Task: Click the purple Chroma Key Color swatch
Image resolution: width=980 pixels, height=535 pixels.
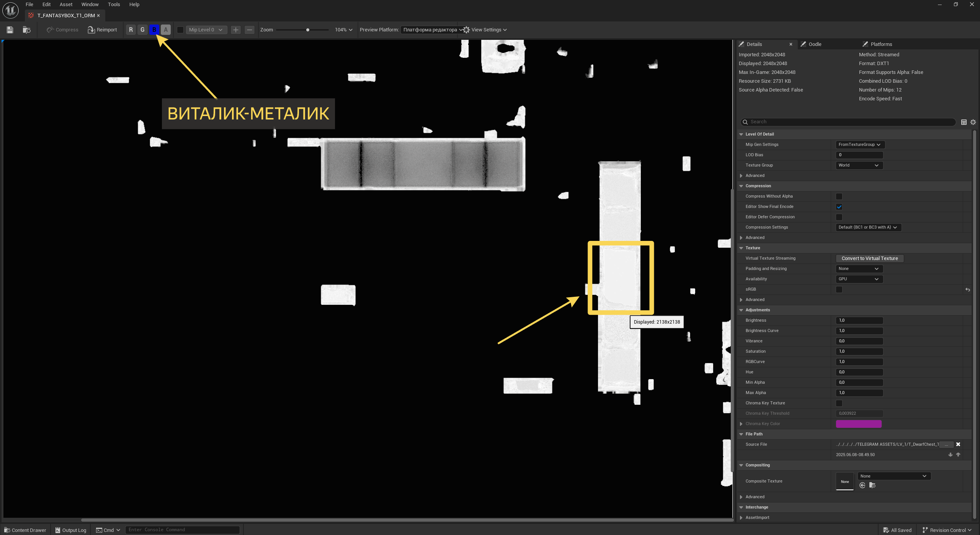Action: coord(859,424)
